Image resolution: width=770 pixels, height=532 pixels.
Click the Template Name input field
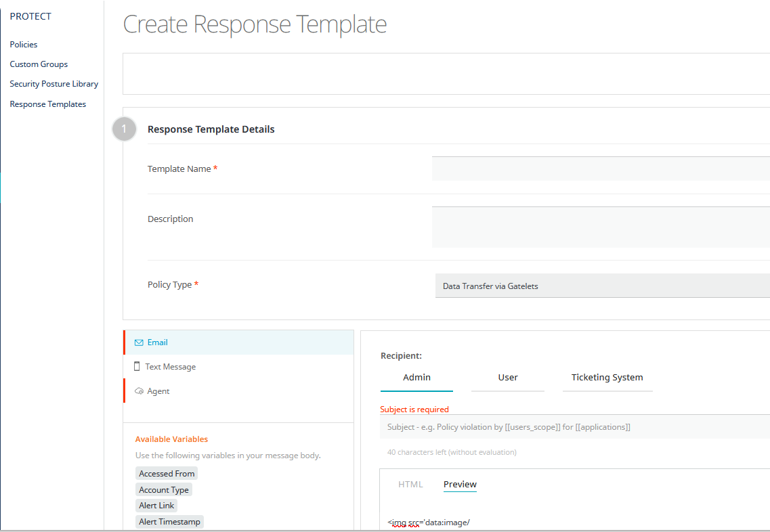600,169
